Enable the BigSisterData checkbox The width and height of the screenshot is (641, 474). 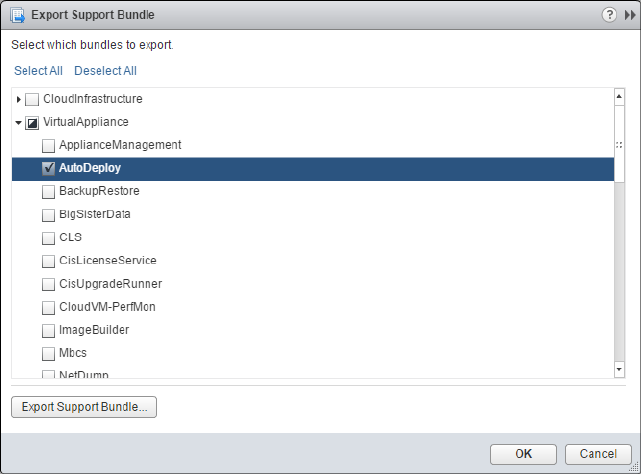point(49,214)
